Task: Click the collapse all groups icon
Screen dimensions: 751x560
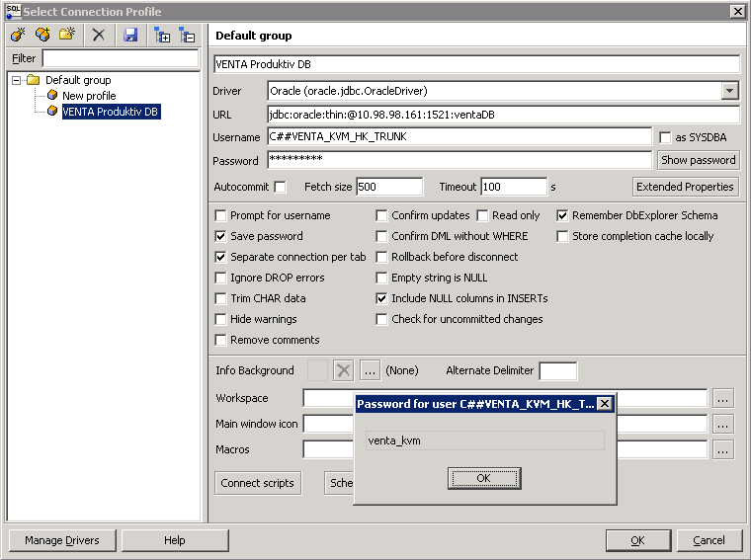Action: click(187, 35)
